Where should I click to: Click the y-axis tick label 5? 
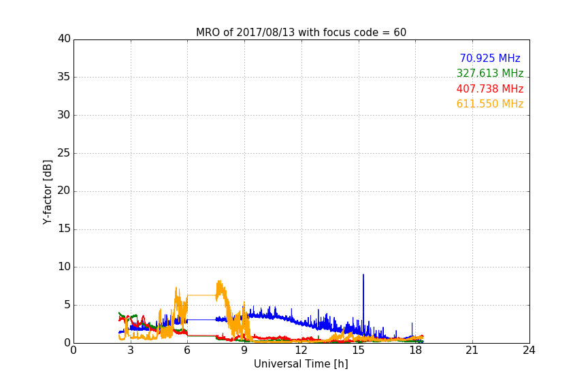coord(67,305)
